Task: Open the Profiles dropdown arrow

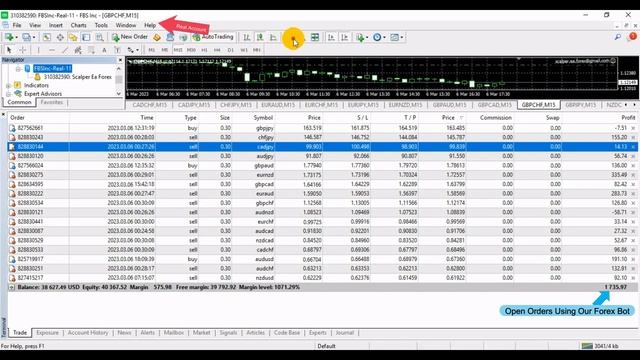Action: 34,38
